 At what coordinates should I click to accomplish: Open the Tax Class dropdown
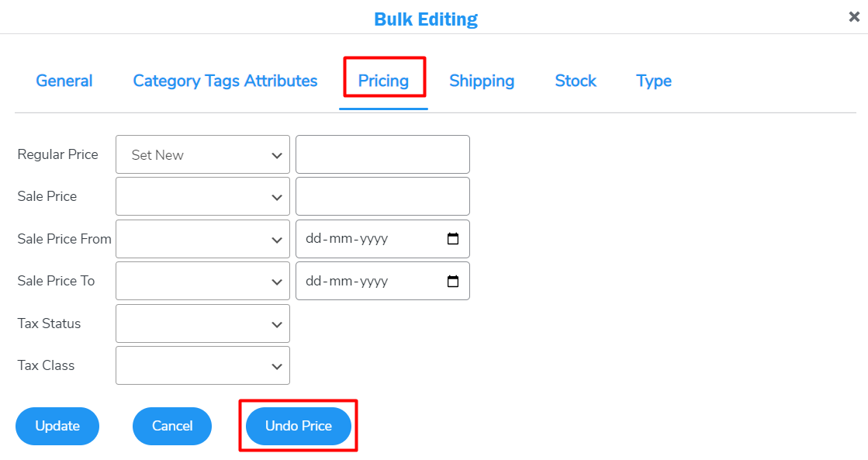click(202, 365)
